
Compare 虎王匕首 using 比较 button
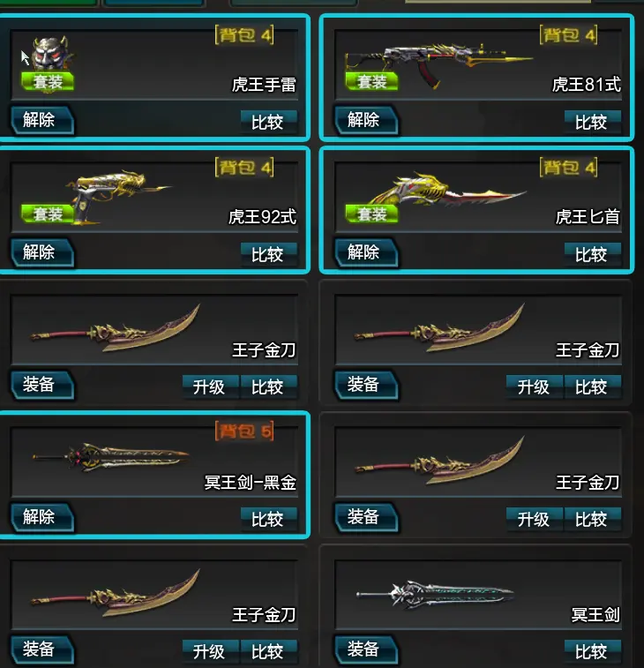(x=593, y=254)
